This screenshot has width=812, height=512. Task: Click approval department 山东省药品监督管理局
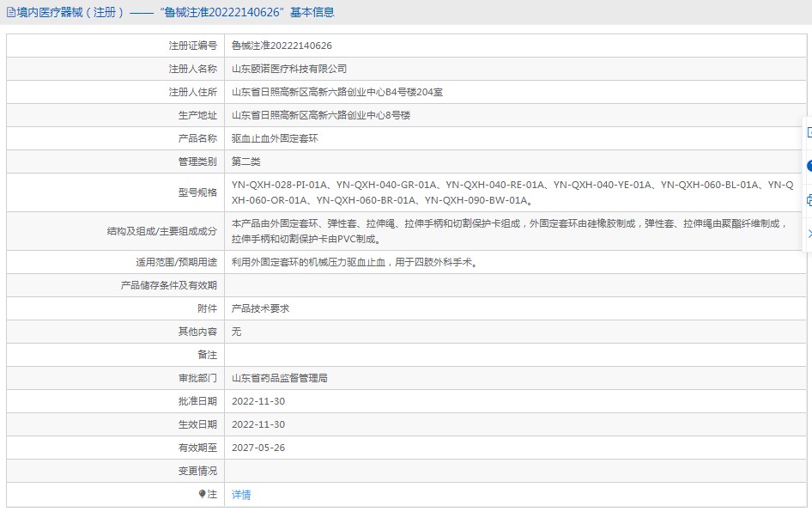click(280, 378)
